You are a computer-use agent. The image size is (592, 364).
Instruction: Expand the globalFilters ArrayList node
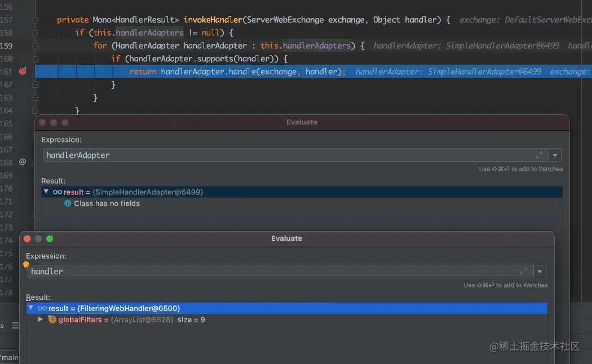[41, 319]
